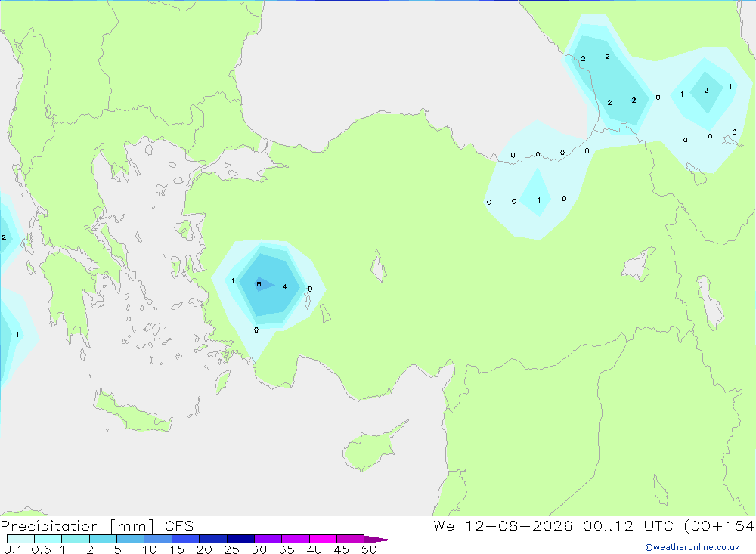Screen dimensions: 756x554
Task: Choose the 20–25 mm dark blue swatch
Action: click(212, 539)
